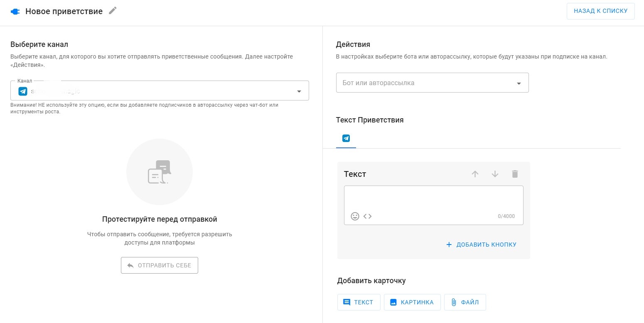
Task: Add a ФАЙЛ card
Action: point(465,302)
